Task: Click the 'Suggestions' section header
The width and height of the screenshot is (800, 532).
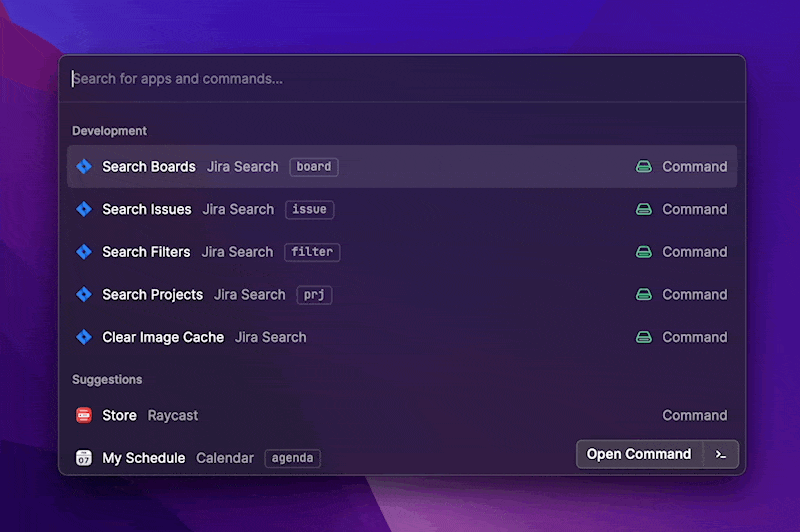Action: [x=107, y=379]
